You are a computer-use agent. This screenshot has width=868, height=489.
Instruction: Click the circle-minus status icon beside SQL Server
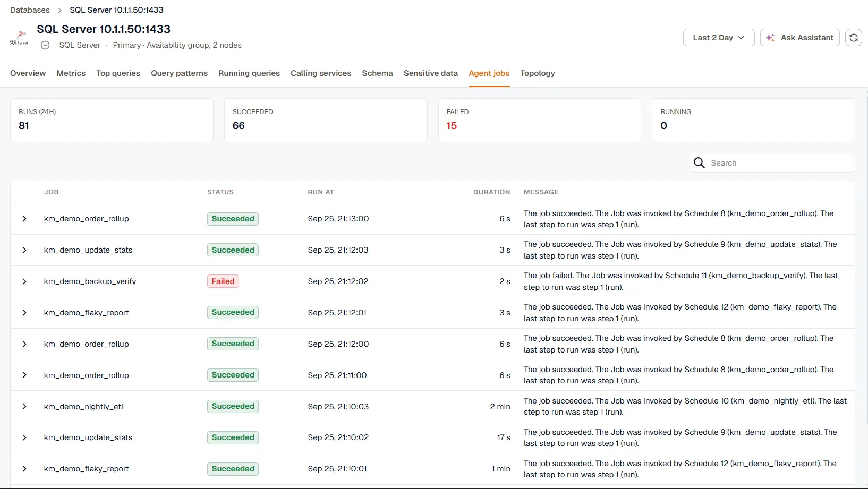click(45, 45)
